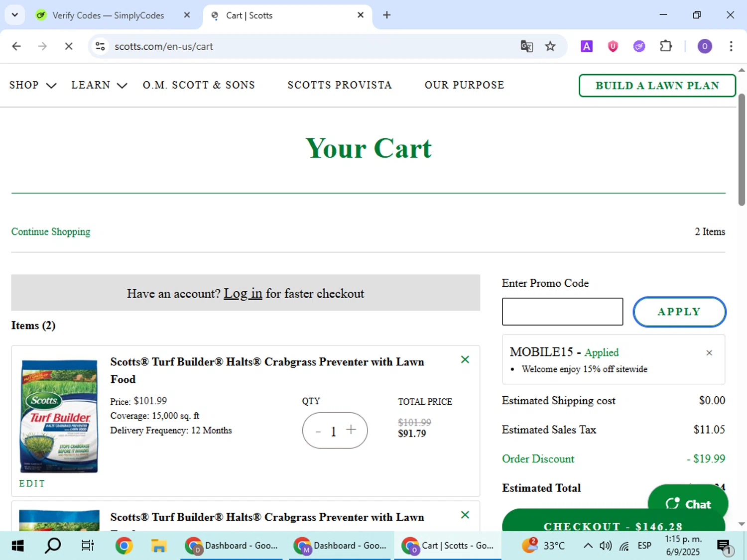The width and height of the screenshot is (747, 560).
Task: Open the Chat widget
Action: click(688, 504)
